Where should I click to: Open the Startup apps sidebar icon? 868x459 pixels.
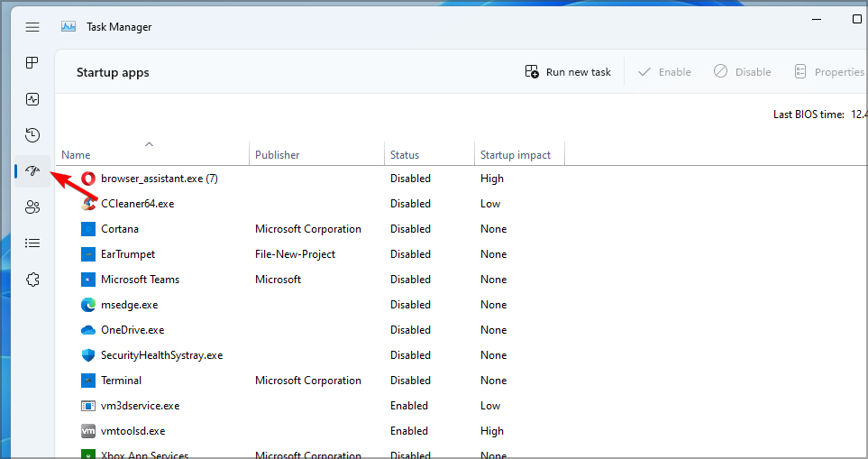pos(32,171)
